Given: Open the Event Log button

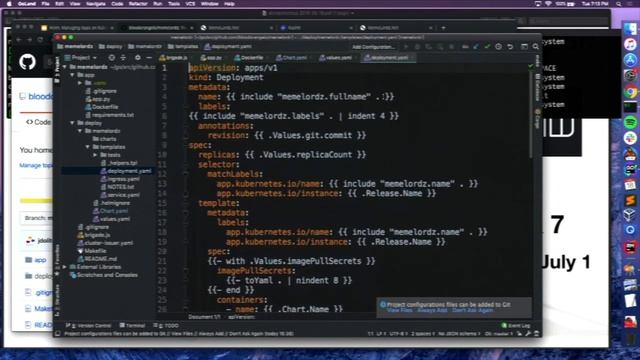Looking at the screenshot, I should pyautogui.click(x=516, y=326).
